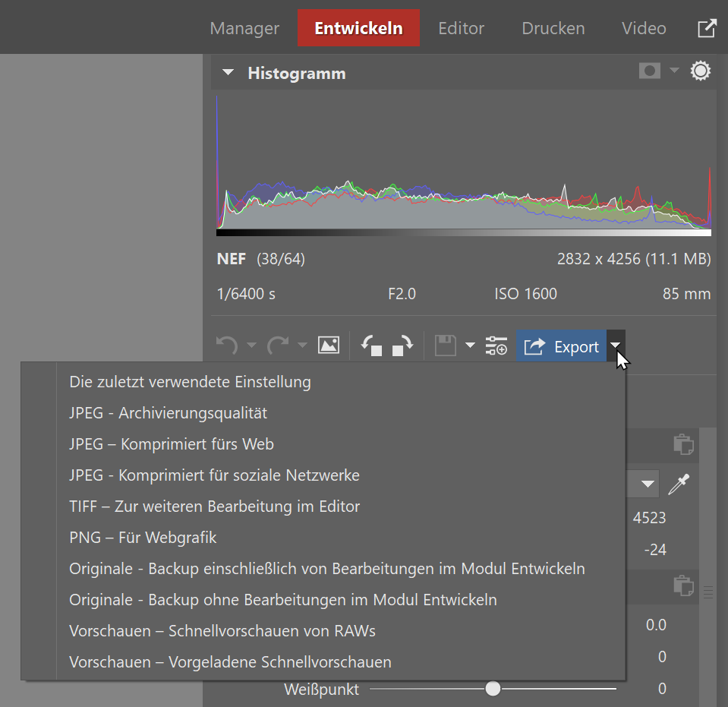This screenshot has width=728, height=707.
Task: Switch to the Editor tab
Action: [461, 28]
